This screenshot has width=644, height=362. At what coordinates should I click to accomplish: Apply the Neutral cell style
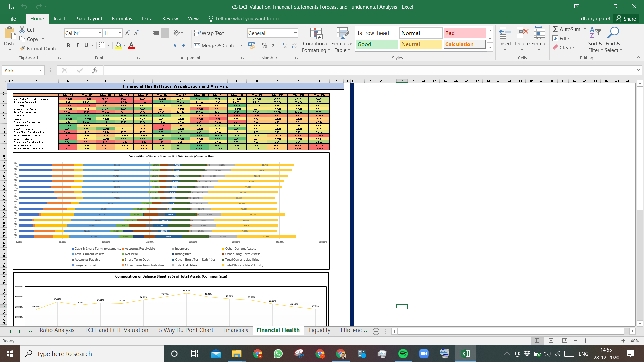pos(421,44)
